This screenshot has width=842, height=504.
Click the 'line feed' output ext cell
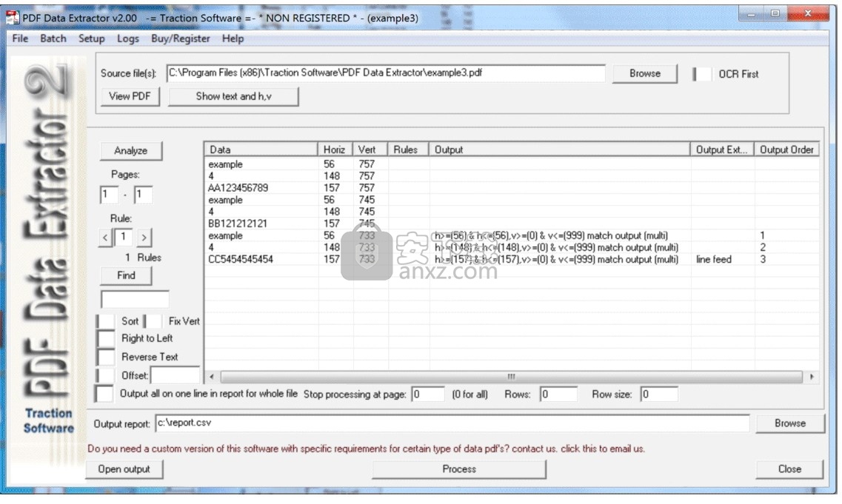tap(714, 259)
